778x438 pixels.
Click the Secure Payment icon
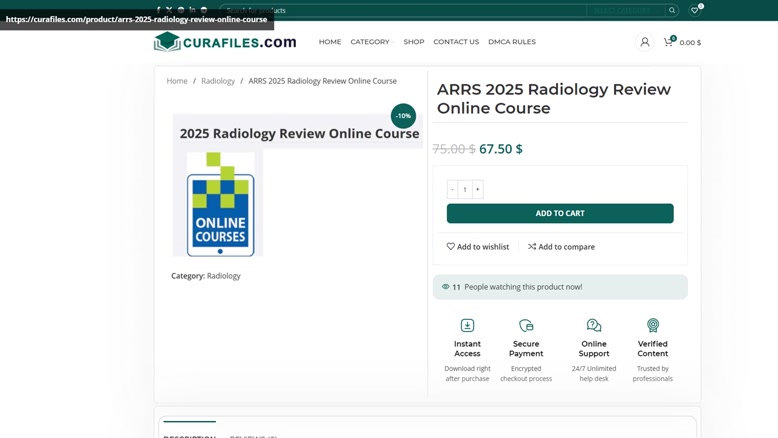click(526, 325)
